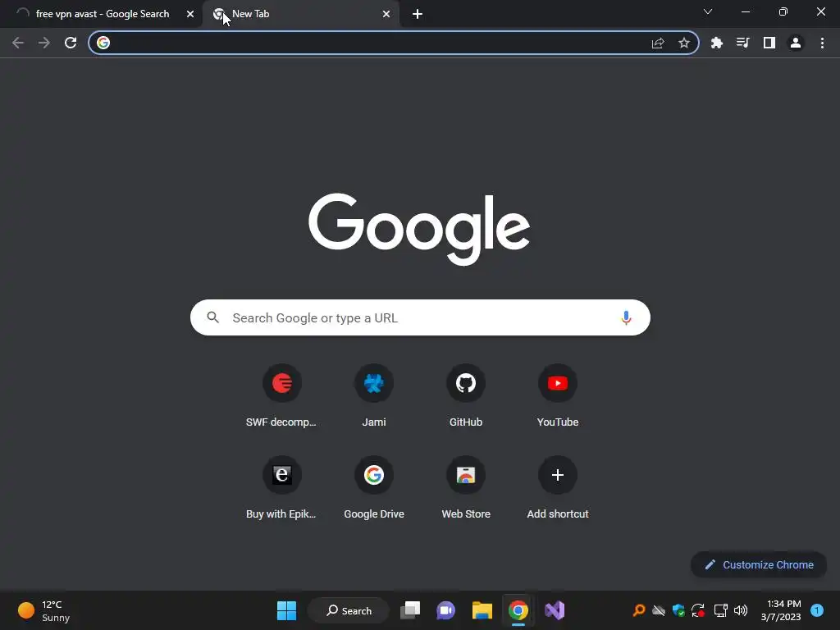Viewport: 840px width, 630px height.
Task: Open the clock showing 1:34 PM
Action: 781,610
